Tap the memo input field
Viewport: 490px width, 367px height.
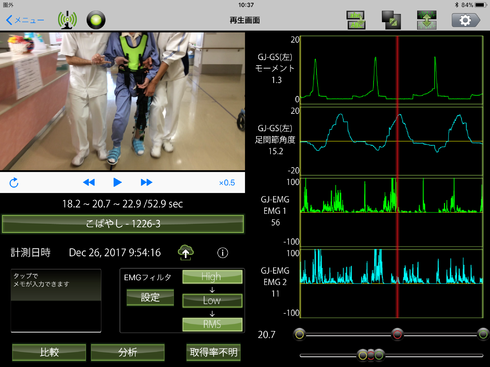pos(56,301)
